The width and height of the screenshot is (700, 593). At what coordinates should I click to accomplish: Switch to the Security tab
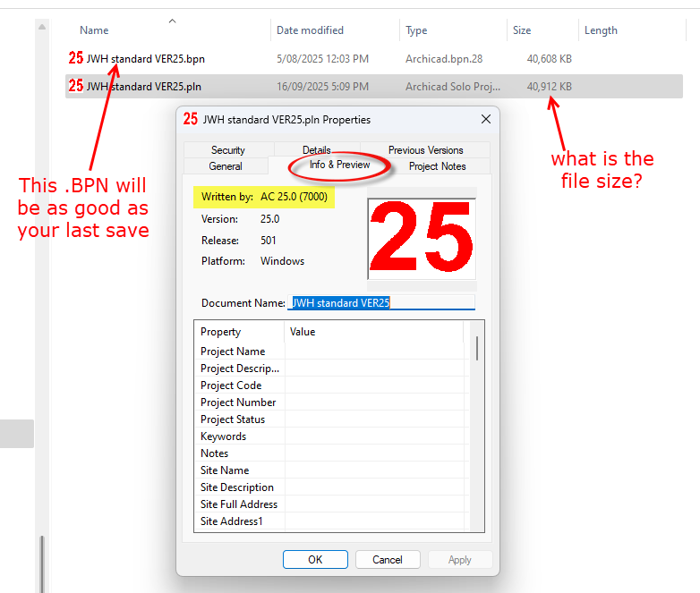coord(228,150)
